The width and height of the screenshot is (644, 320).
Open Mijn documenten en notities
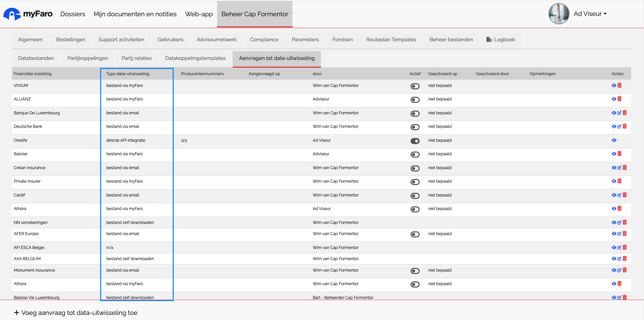[x=135, y=14]
